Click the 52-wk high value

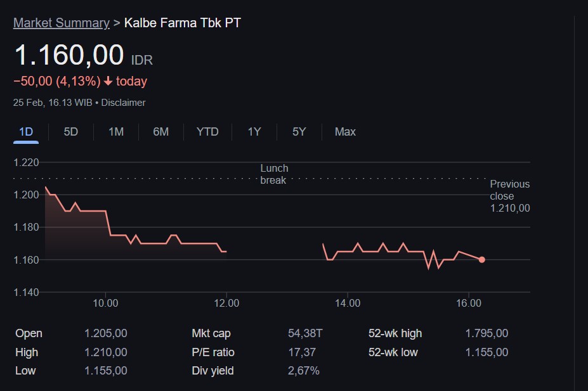coord(487,333)
